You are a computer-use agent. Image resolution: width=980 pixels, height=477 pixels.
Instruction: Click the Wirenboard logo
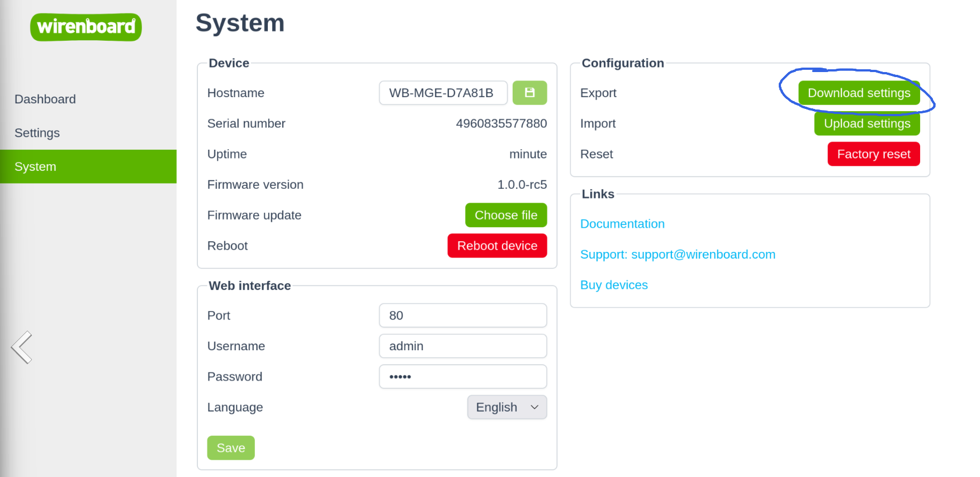(86, 27)
